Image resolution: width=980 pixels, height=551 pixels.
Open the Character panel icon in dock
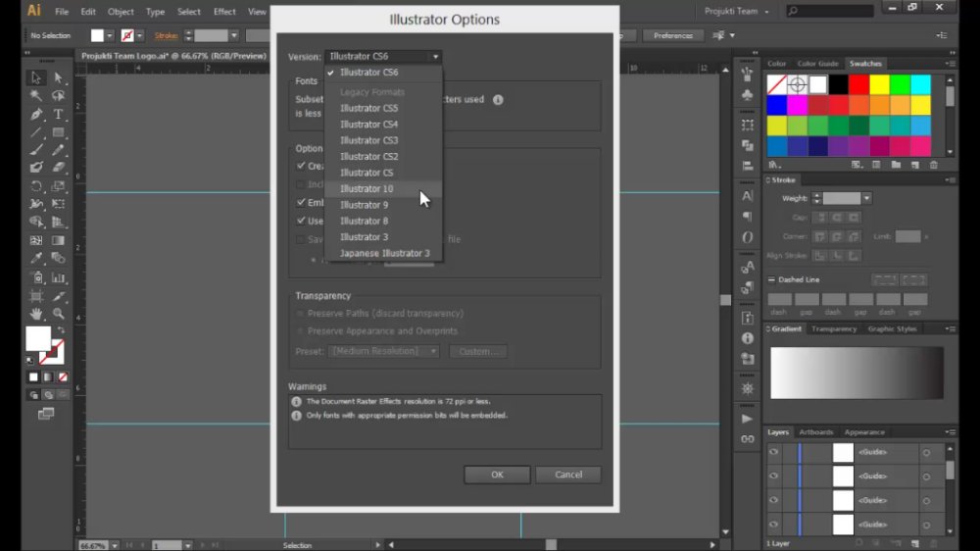tap(747, 196)
